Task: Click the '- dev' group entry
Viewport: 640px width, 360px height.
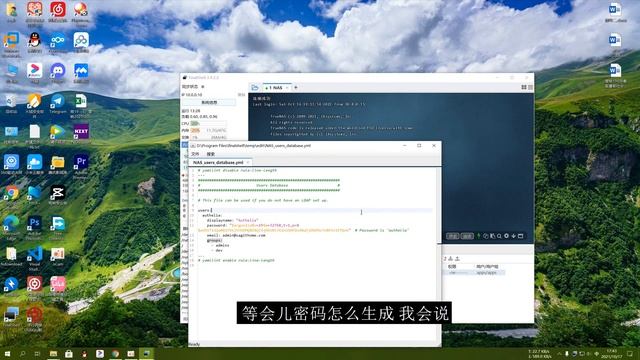Action: click(217, 250)
